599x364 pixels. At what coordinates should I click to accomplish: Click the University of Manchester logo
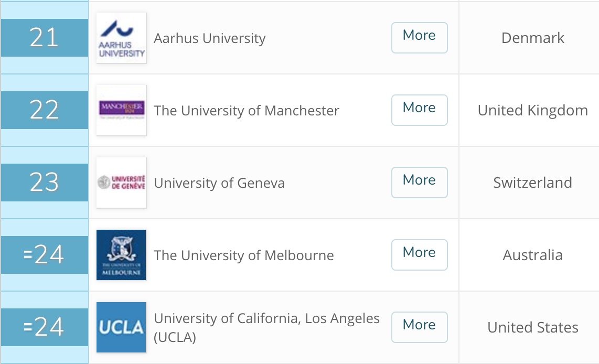pyautogui.click(x=121, y=110)
